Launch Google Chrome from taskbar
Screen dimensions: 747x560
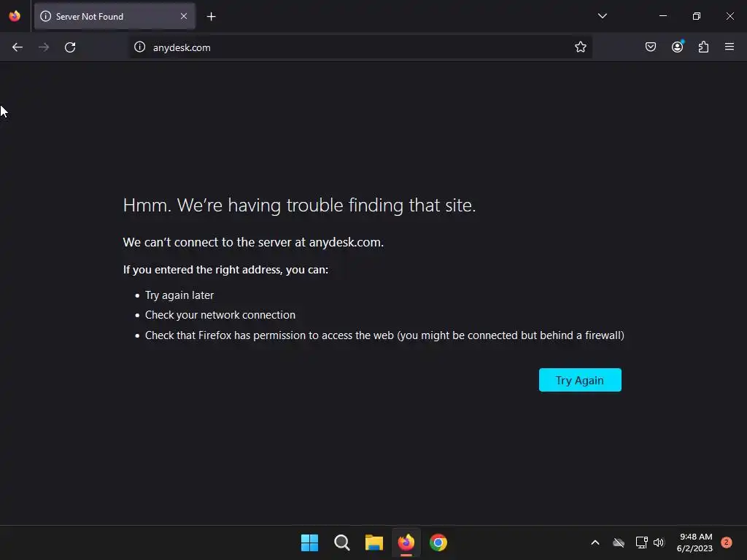tap(438, 542)
